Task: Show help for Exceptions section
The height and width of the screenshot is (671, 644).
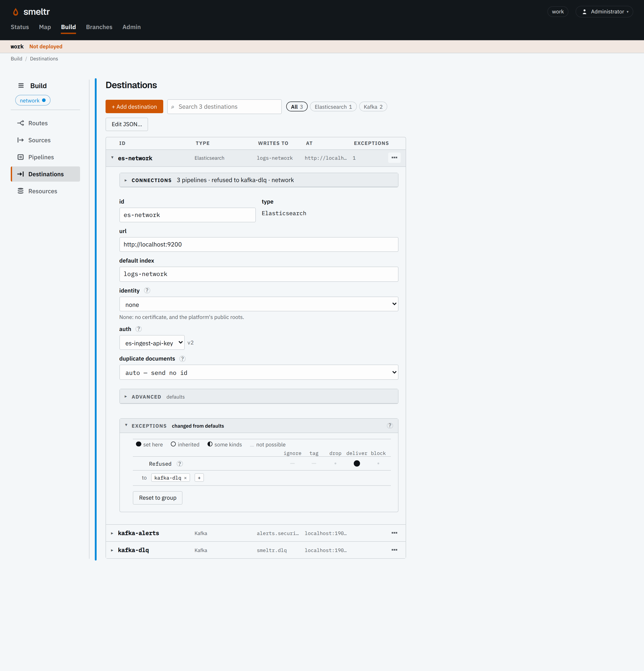Action: coord(390,426)
